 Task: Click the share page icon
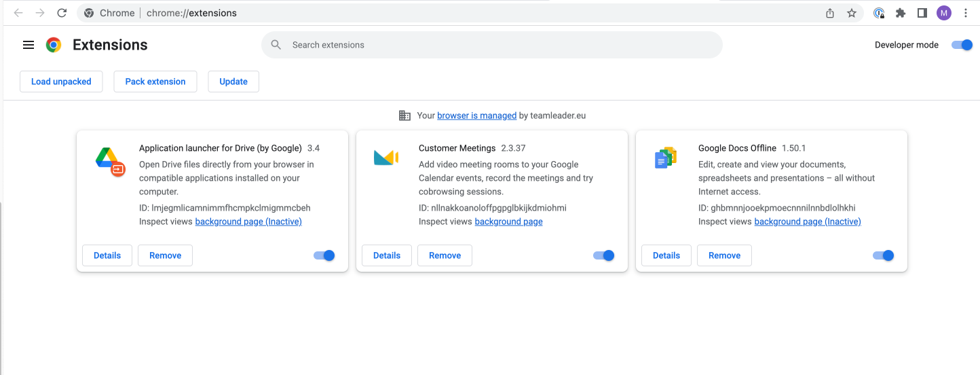pos(830,13)
